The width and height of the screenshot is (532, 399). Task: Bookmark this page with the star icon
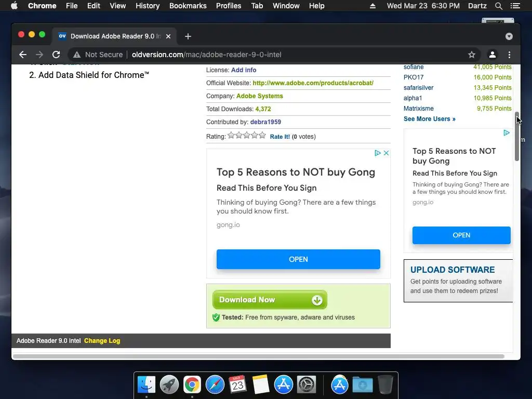(x=472, y=55)
